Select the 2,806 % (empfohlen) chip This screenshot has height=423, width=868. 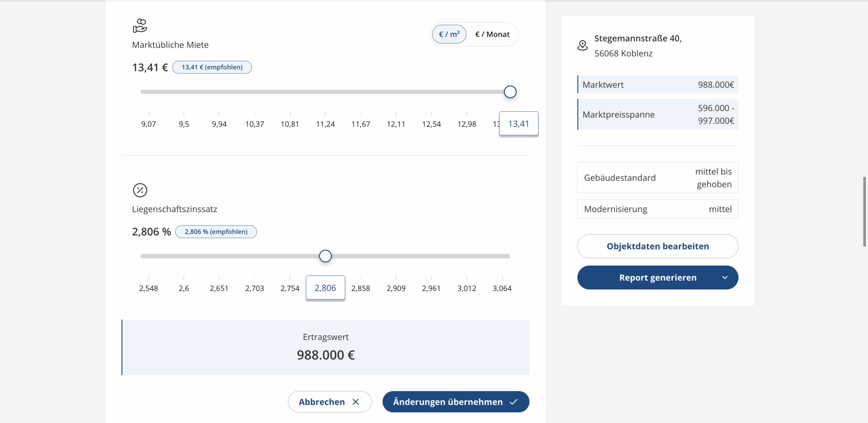point(216,232)
